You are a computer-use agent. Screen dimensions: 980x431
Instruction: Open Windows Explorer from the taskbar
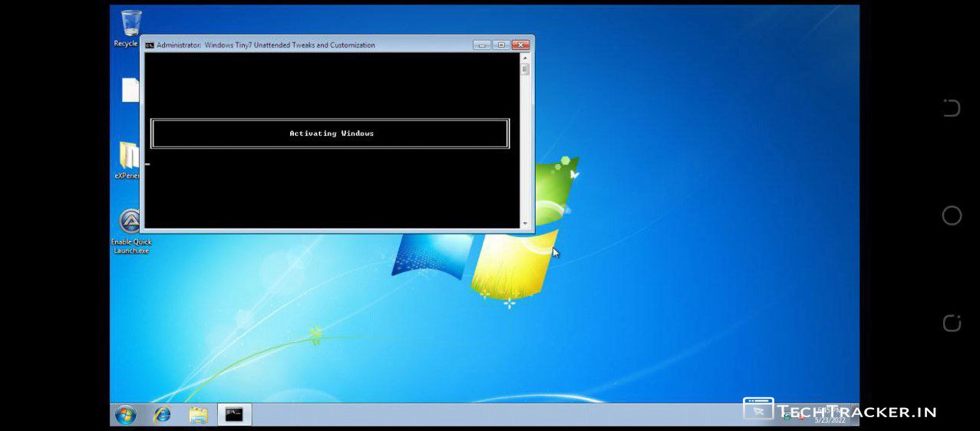(198, 415)
